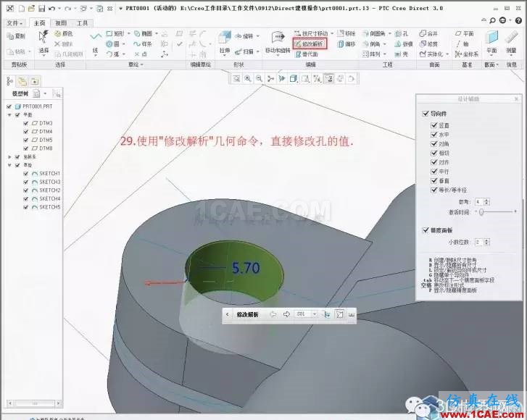The height and width of the screenshot is (420, 527).
Task: Expand the 旋转 (Revolve) dropdown arrow
Action: pos(258,36)
